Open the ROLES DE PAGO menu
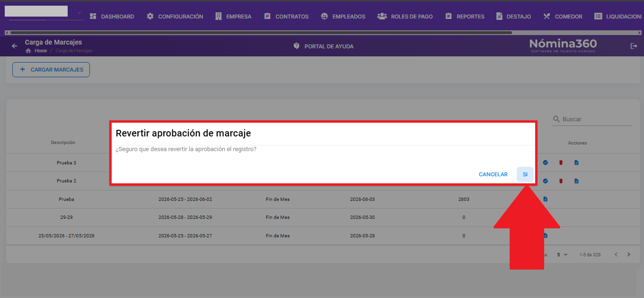 [405, 17]
